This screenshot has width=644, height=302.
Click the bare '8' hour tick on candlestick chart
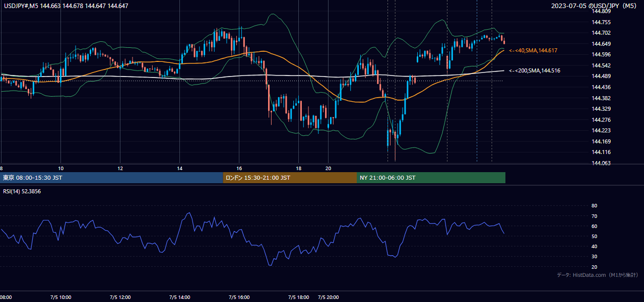2,168
